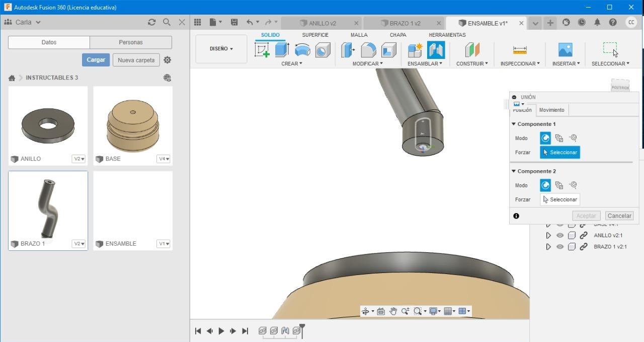Image resolution: width=644 pixels, height=342 pixels.
Task: Open the INSPECCIONAR dropdown menu
Action: pos(520,63)
